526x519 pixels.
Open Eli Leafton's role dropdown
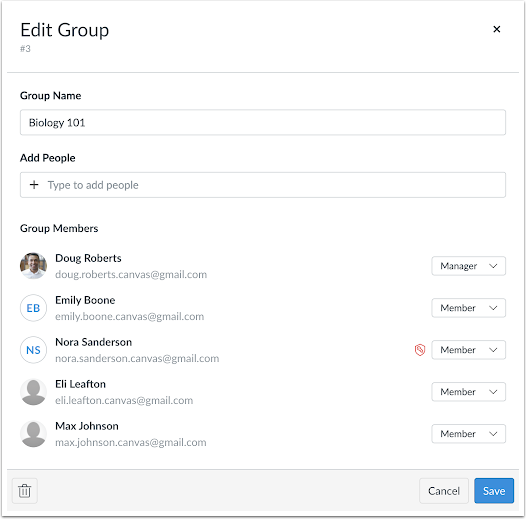coord(468,392)
